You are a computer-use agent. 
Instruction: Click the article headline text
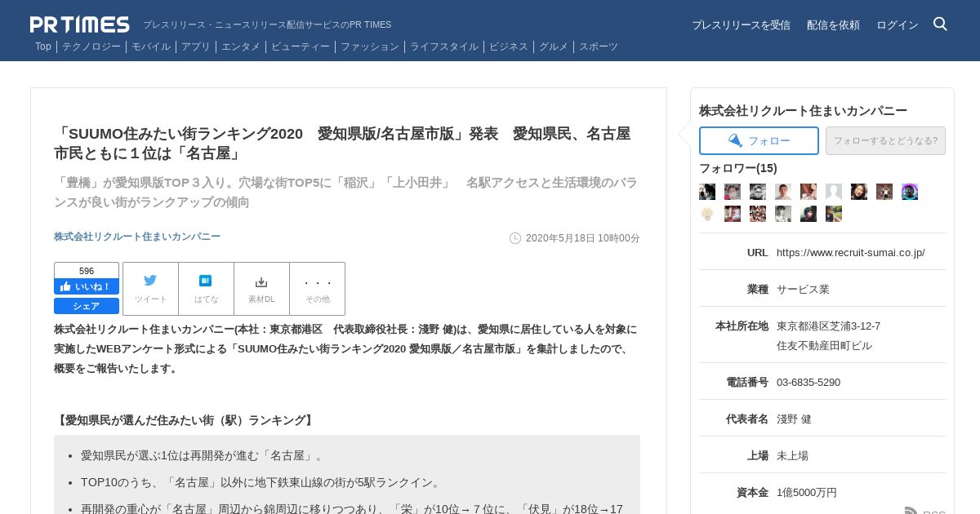342,143
